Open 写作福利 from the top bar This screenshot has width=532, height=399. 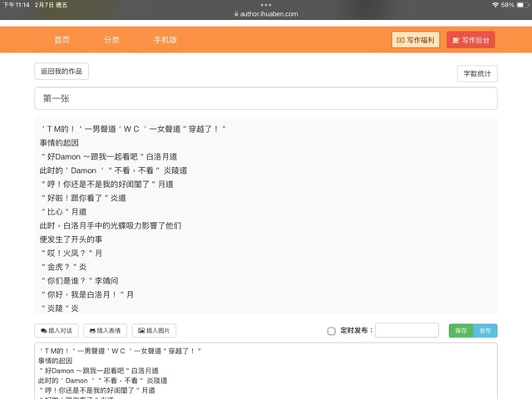coord(416,40)
